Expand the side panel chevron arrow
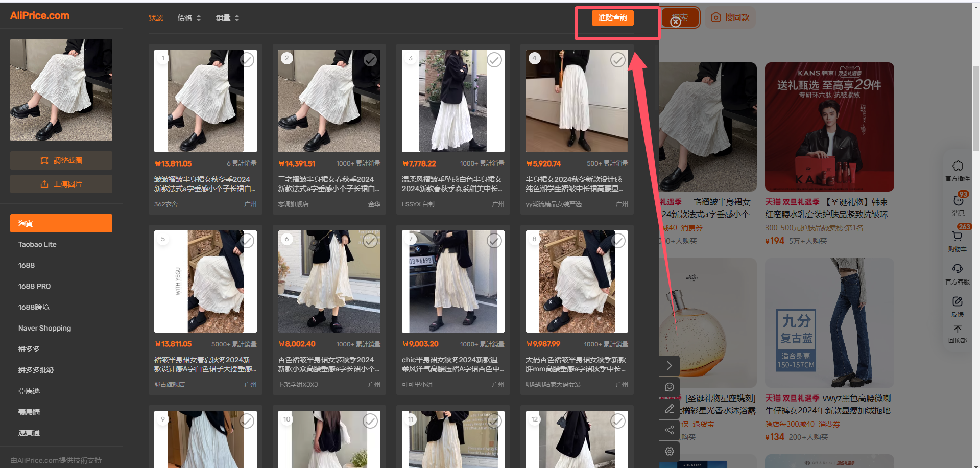Viewport: 980px width, 468px height. pos(670,366)
